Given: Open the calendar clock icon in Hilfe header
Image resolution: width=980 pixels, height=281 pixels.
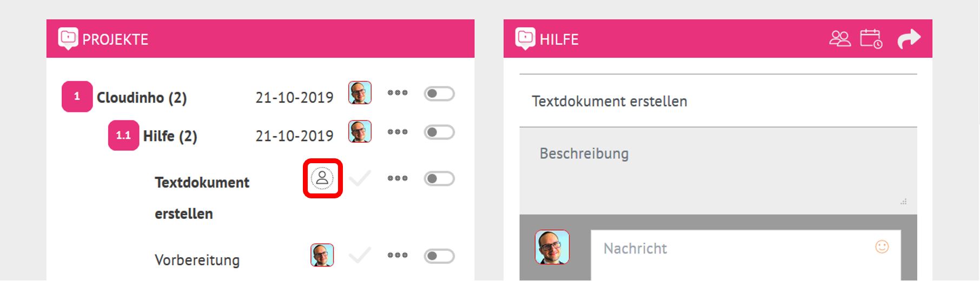Looking at the screenshot, I should click(871, 39).
